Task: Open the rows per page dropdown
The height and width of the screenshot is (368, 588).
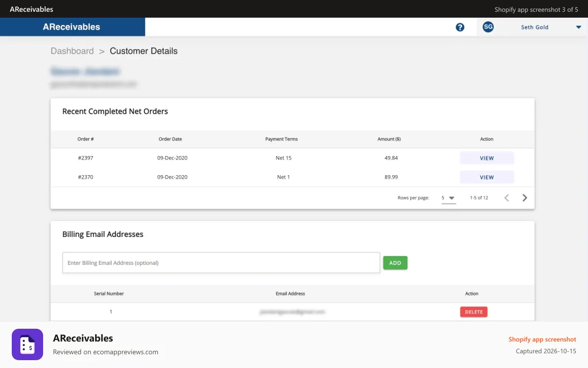Action: pos(448,198)
